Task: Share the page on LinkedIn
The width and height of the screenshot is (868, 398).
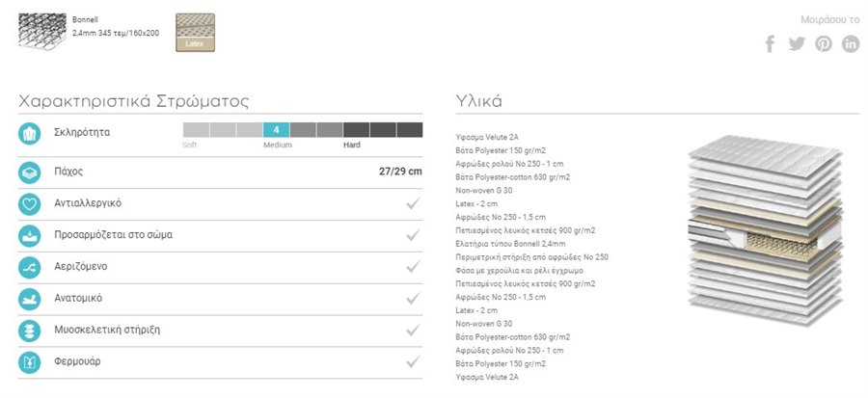Action: tap(851, 43)
